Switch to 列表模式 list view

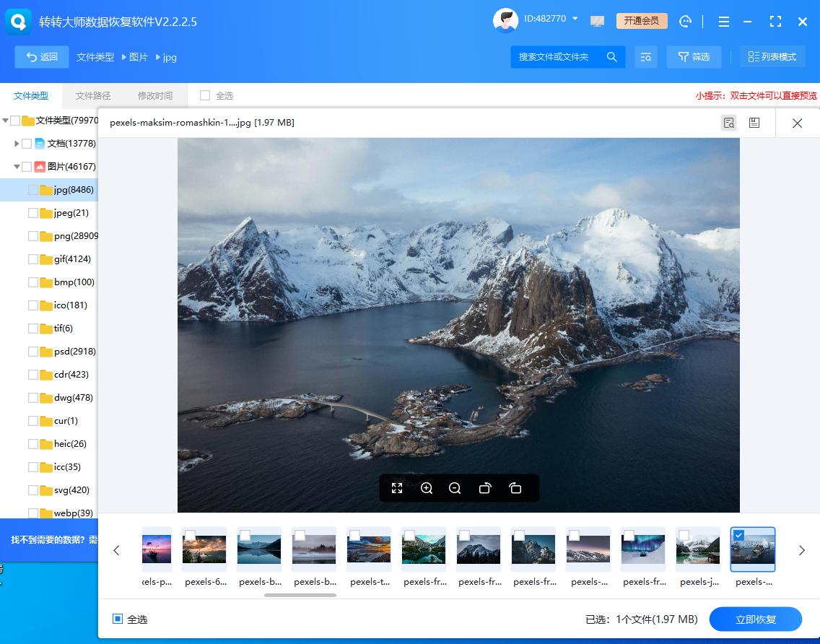(772, 56)
